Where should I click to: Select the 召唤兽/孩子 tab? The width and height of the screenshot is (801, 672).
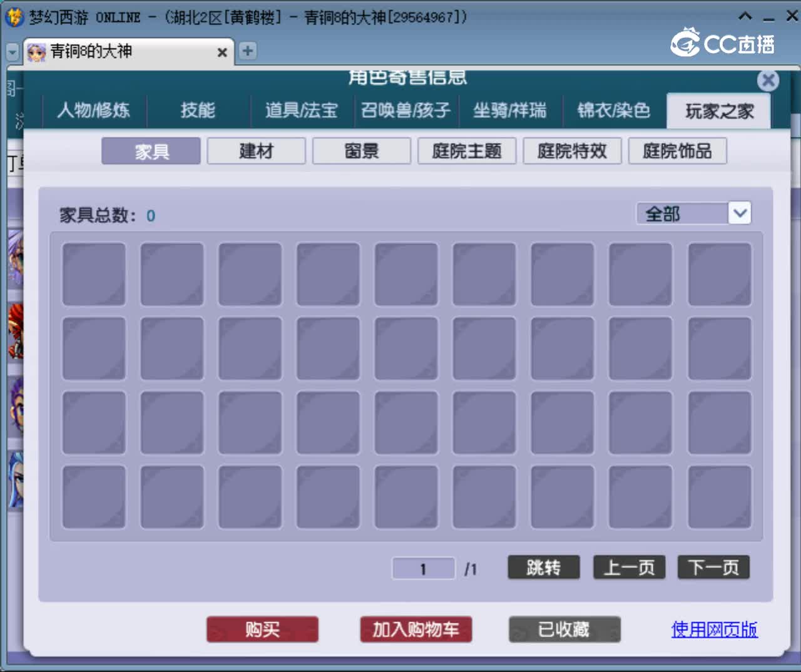(x=406, y=111)
